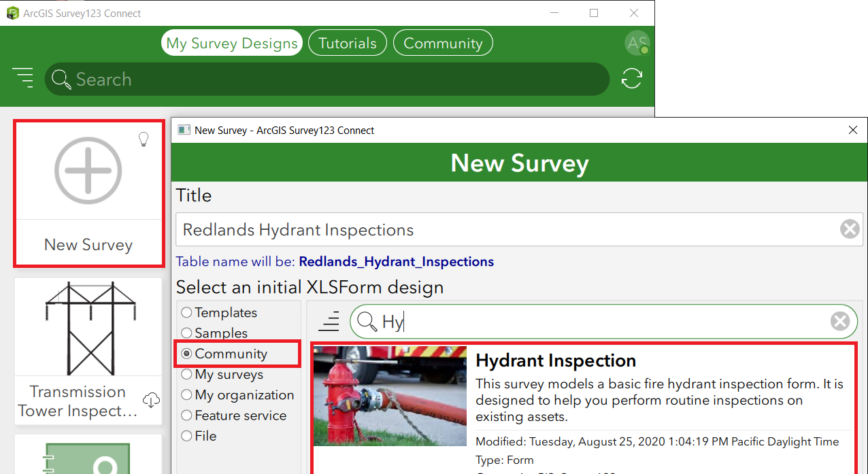Open the hamburger menu in the main window
The image size is (868, 474).
[x=22, y=78]
